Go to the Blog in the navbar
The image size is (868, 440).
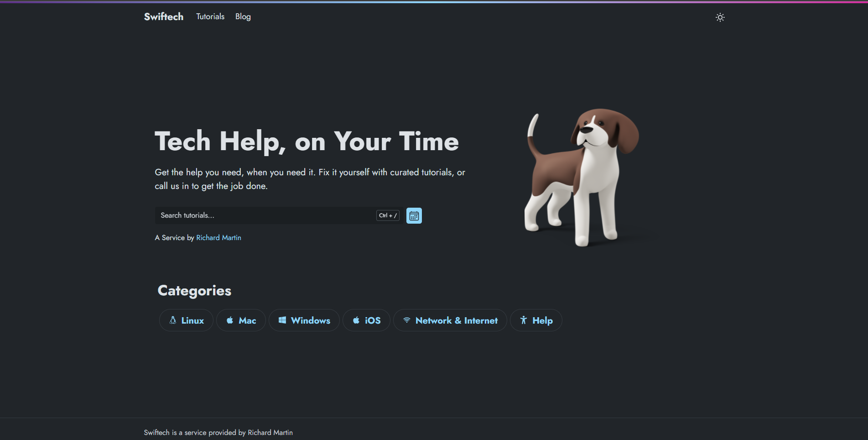[243, 16]
